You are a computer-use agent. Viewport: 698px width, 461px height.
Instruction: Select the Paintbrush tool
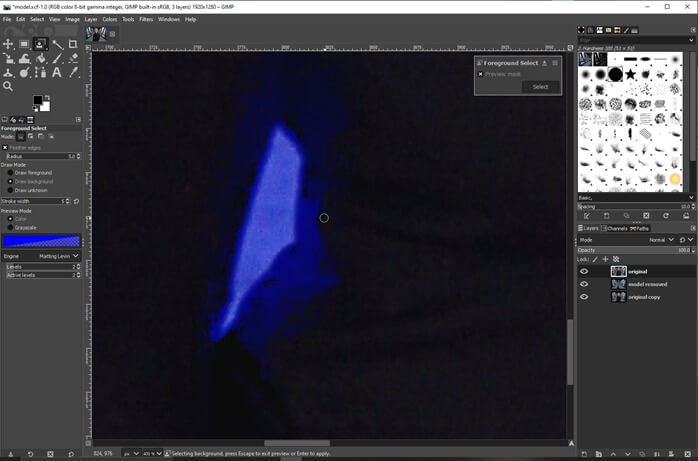[x=57, y=58]
